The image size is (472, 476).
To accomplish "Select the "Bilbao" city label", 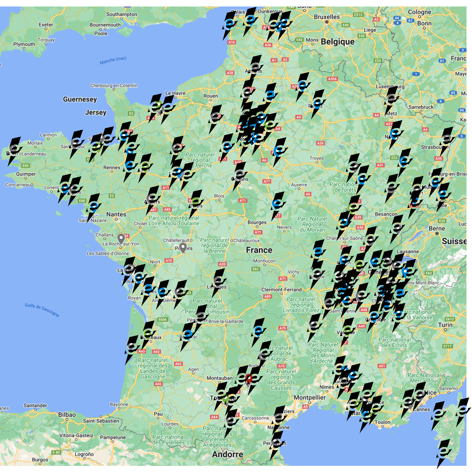I will pos(67,415).
